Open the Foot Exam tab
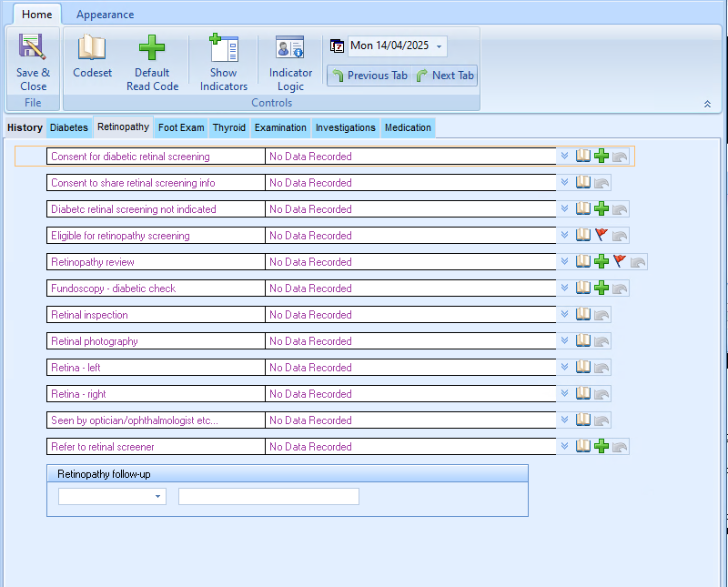This screenshot has width=728, height=587. (181, 127)
